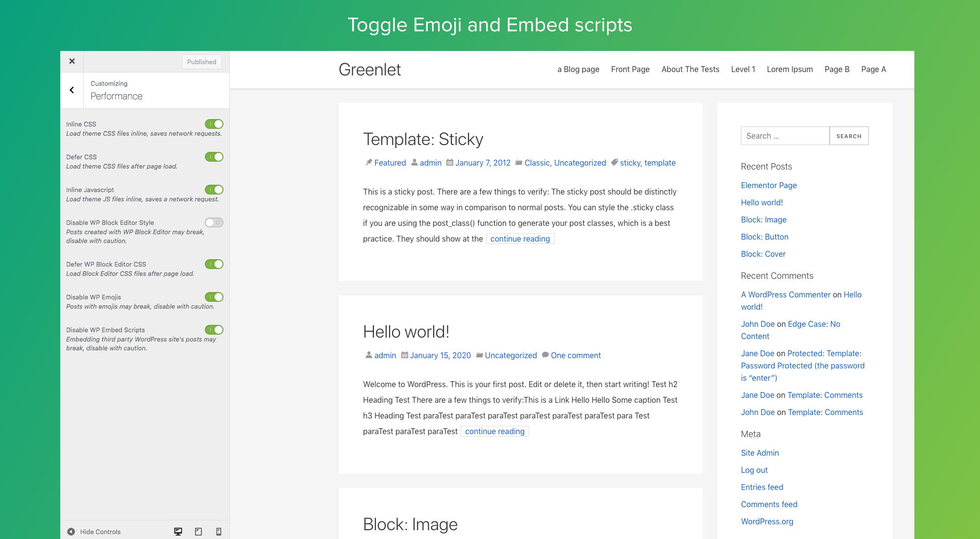The image size is (980, 539).
Task: Click the SEARCH button
Action: click(849, 136)
